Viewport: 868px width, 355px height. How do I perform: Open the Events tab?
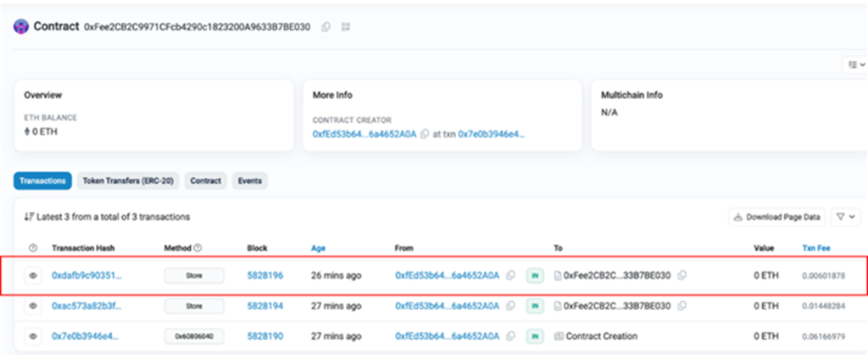(x=249, y=180)
